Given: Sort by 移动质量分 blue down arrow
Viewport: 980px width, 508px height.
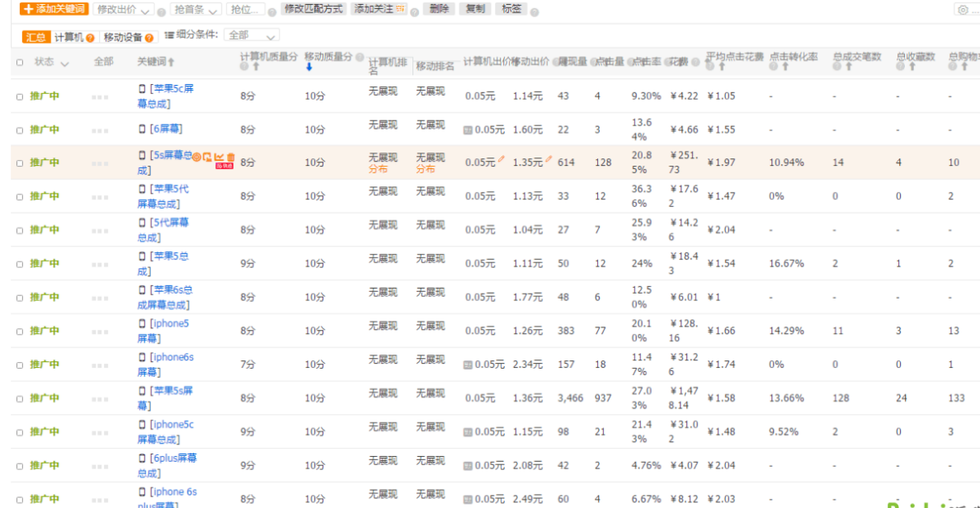Looking at the screenshot, I should click(309, 67).
